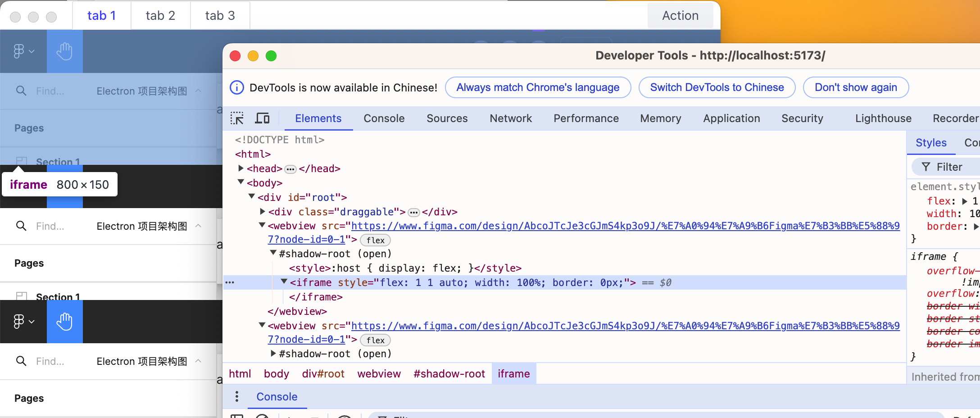Viewport: 980px width, 418px height.
Task: Expand the second shadow-root open node
Action: [x=273, y=354]
